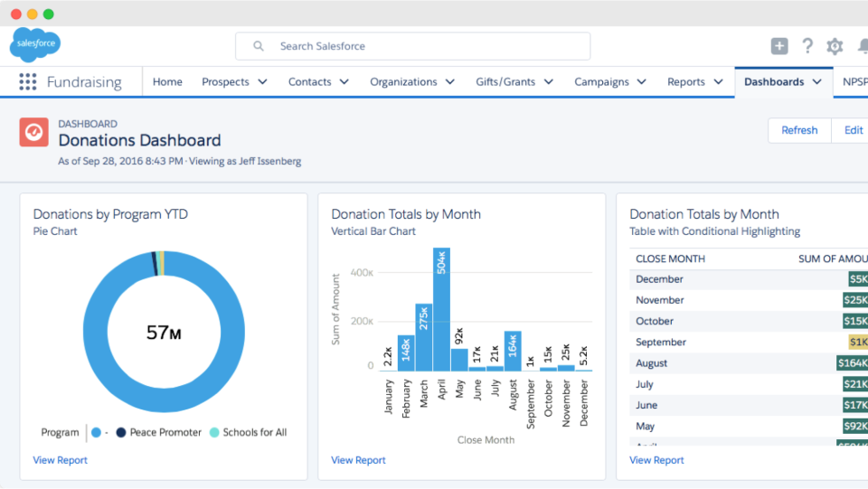The image size is (868, 489).
Task: Click the 57M total in the donut
Action: coord(164,333)
